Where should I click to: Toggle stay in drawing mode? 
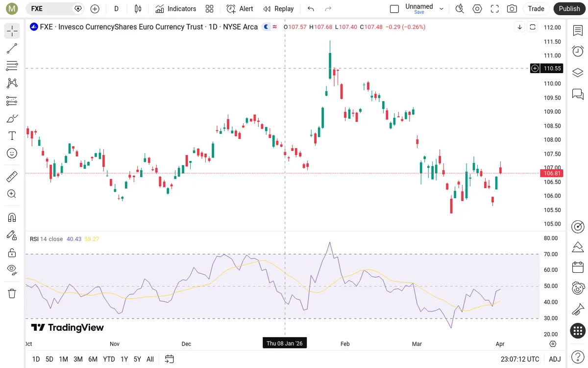[12, 235]
